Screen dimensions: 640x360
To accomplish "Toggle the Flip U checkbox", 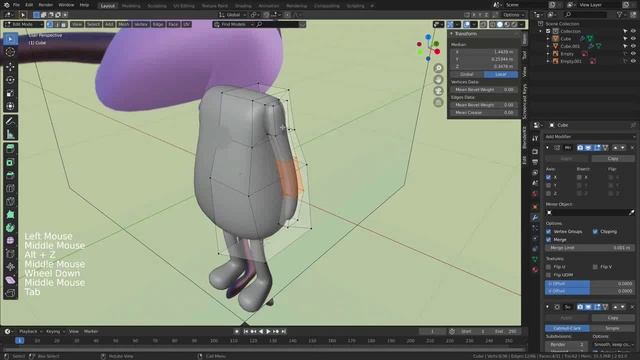I will point(549,267).
